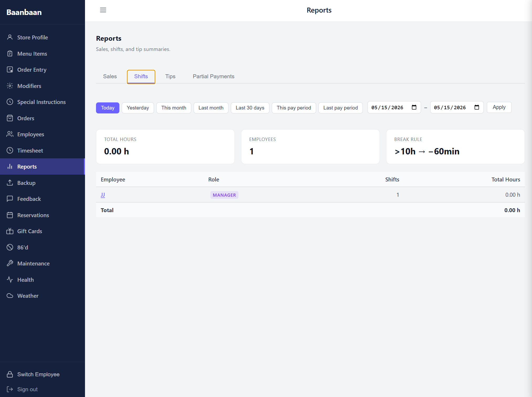
Task: Switch to the Sales tab
Action: pyautogui.click(x=110, y=76)
